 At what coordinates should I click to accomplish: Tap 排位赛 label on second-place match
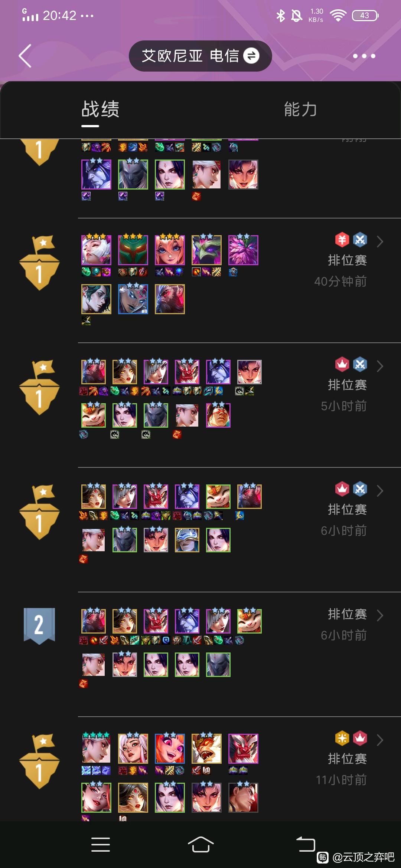(x=347, y=614)
